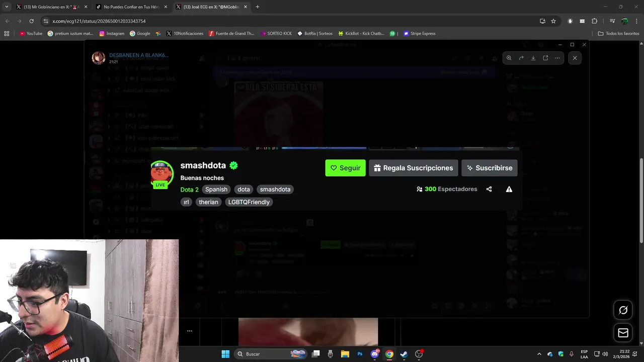Click the smashdota channel name

tap(203, 165)
